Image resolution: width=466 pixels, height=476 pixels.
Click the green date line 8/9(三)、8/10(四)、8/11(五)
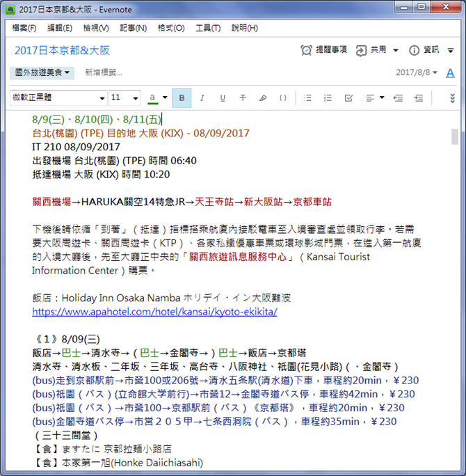[97, 120]
